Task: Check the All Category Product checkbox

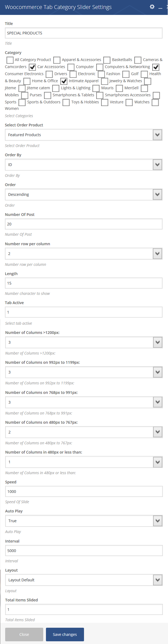Action: point(10,60)
